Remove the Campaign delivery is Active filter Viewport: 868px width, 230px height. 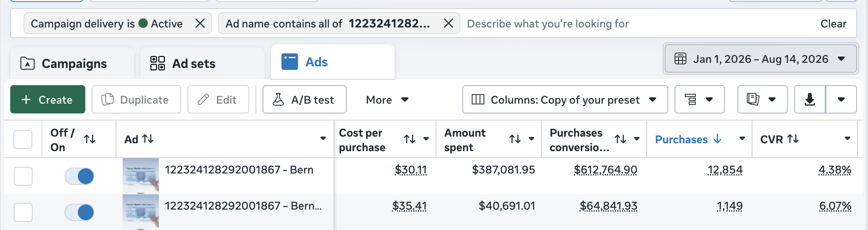(x=200, y=24)
